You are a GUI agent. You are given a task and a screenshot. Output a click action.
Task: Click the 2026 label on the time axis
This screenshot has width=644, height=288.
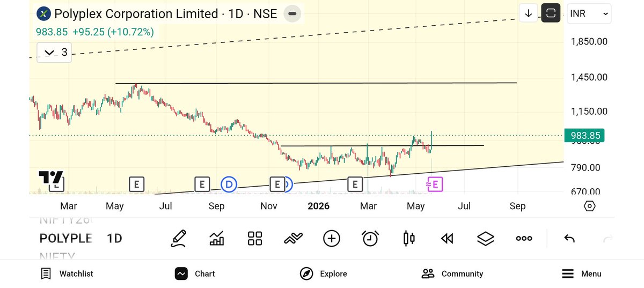318,206
